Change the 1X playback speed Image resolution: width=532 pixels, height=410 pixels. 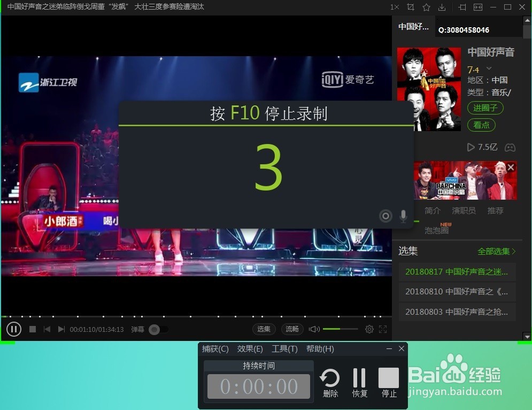point(394,7)
